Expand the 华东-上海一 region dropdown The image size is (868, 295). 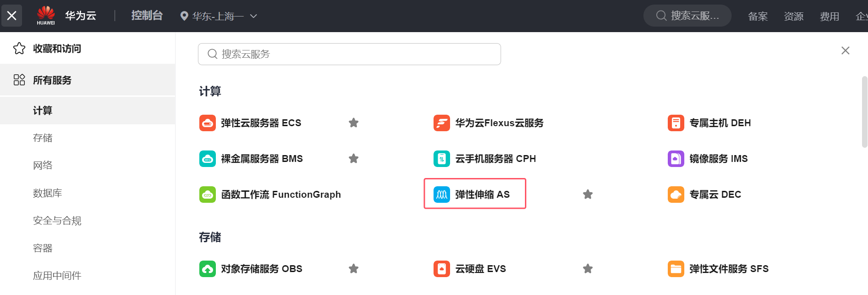(218, 16)
